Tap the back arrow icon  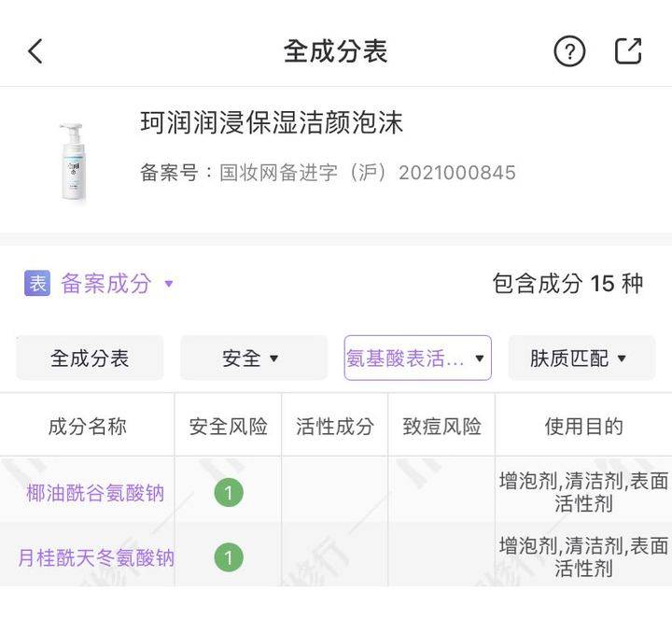click(x=35, y=51)
